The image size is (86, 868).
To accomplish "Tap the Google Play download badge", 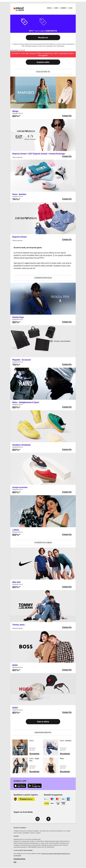I will coord(35,786).
